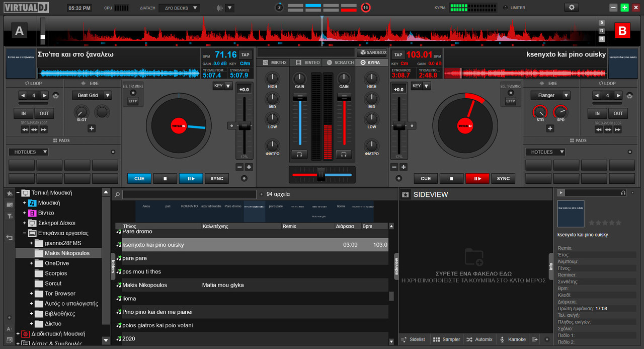
Task: Toggle deck B line-in ΕΓΓΡ button
Action: point(510,101)
